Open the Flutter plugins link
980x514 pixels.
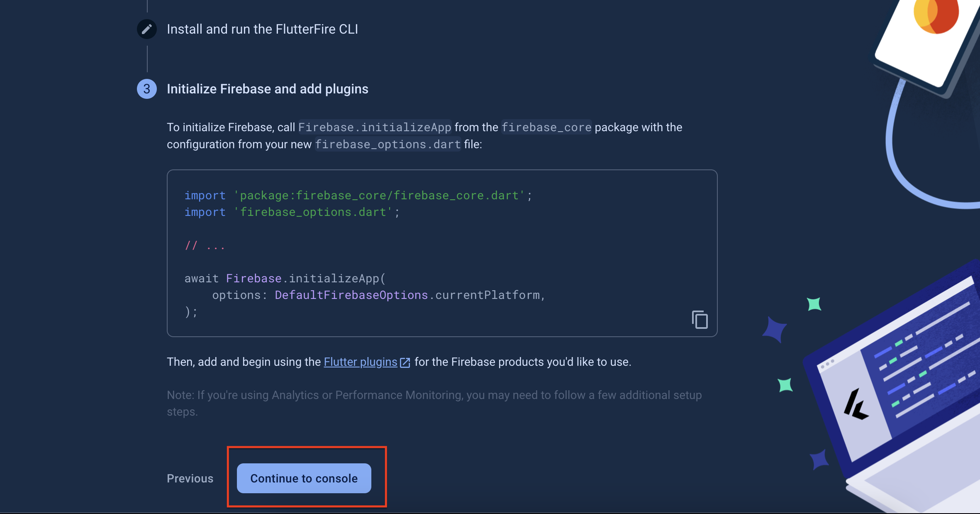coord(360,362)
